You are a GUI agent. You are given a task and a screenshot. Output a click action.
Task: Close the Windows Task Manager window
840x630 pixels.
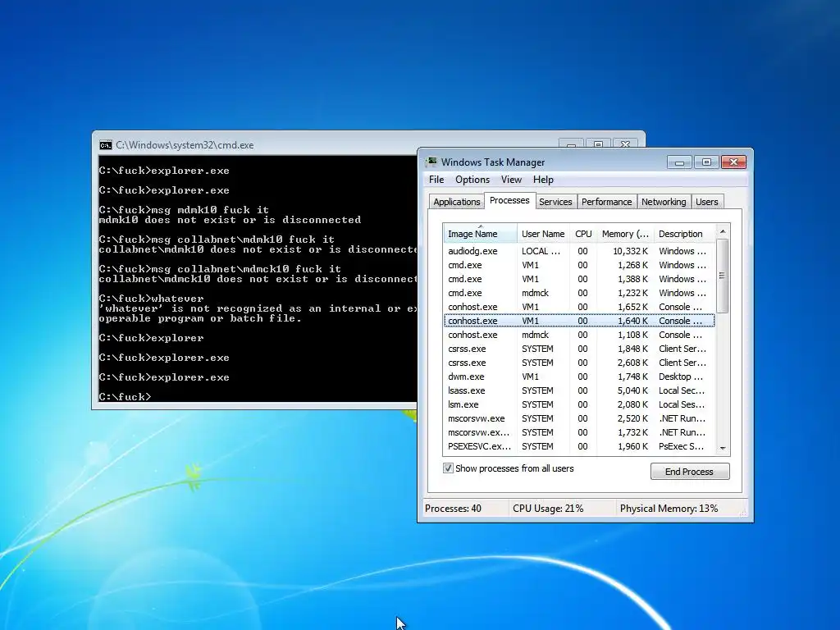734,162
